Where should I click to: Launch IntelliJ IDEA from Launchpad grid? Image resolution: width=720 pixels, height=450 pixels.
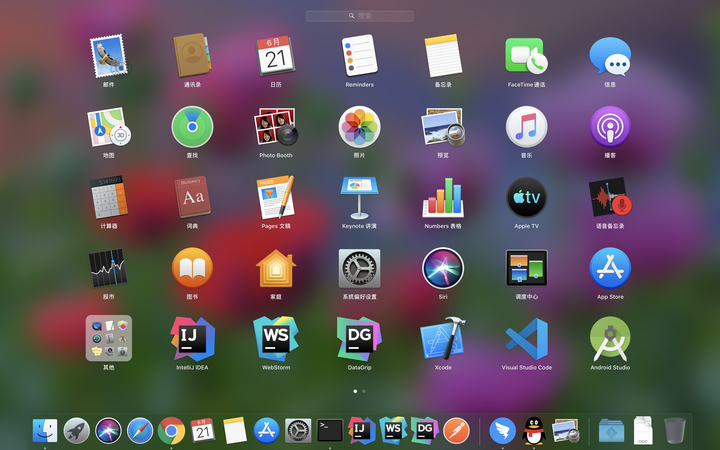[x=192, y=339]
